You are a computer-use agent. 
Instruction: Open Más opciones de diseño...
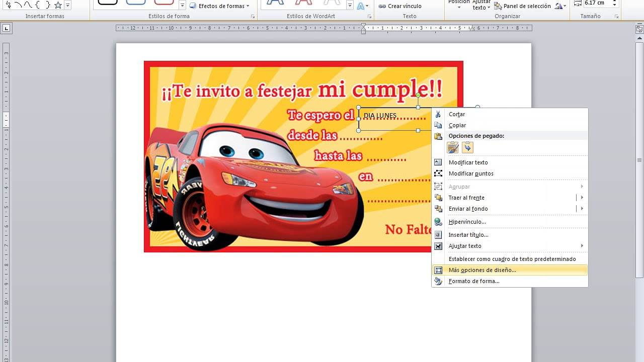[x=510, y=270]
